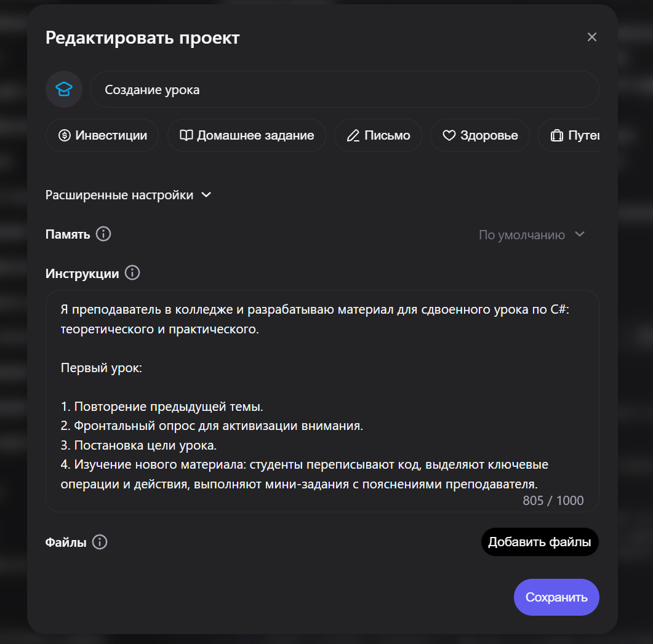The image size is (653, 644).
Task: Close the Редактировать проект dialog
Action: pyautogui.click(x=591, y=37)
